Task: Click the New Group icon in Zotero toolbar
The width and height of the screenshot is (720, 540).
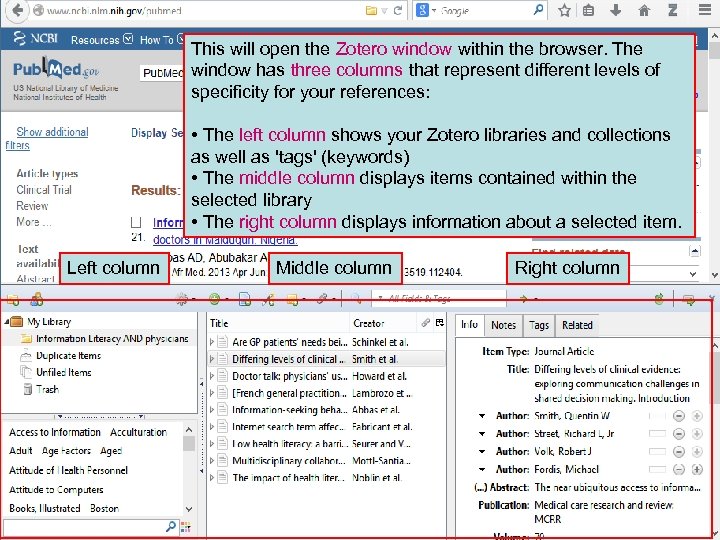Action: (x=37, y=300)
